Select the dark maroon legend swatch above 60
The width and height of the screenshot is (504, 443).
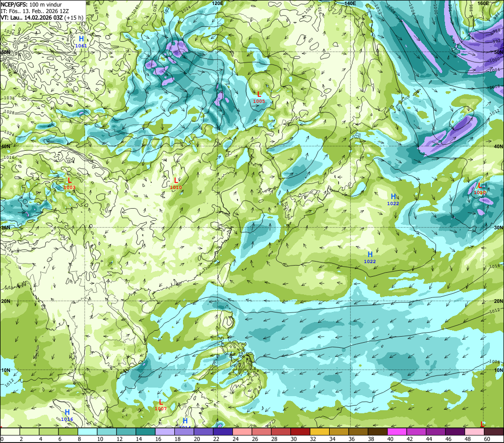[494, 432]
